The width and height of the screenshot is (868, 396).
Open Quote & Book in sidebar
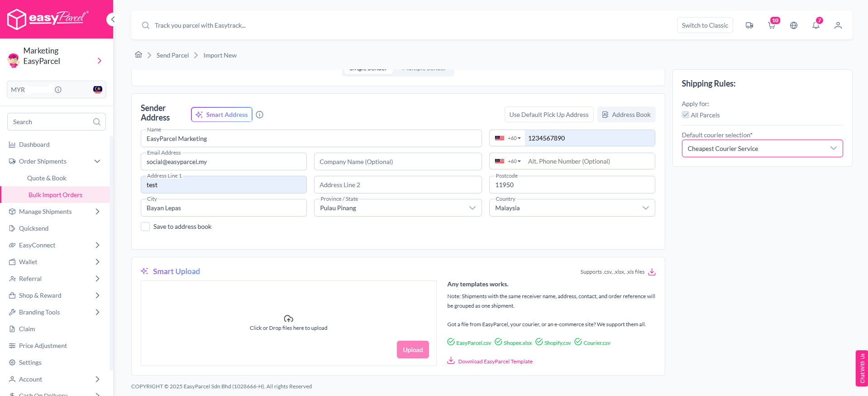[47, 178]
